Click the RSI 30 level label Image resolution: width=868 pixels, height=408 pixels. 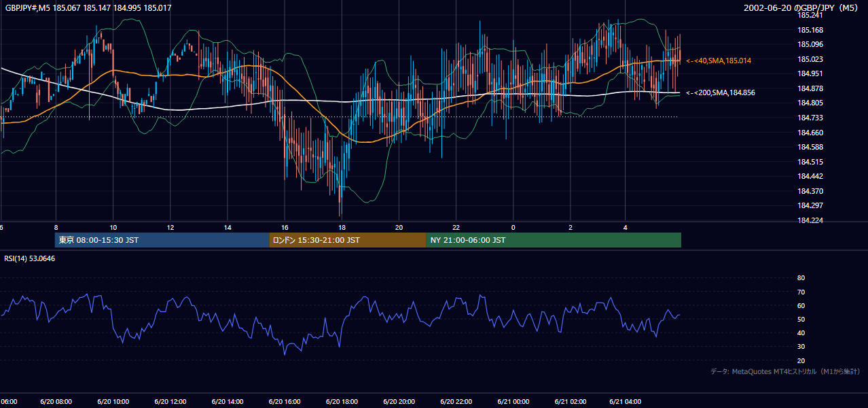801,347
